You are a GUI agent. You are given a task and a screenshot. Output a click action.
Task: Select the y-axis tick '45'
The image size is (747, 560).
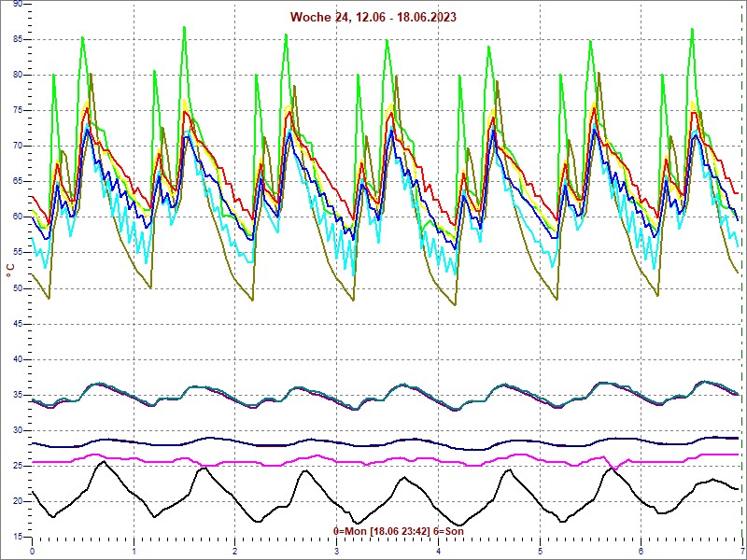pyautogui.click(x=17, y=324)
